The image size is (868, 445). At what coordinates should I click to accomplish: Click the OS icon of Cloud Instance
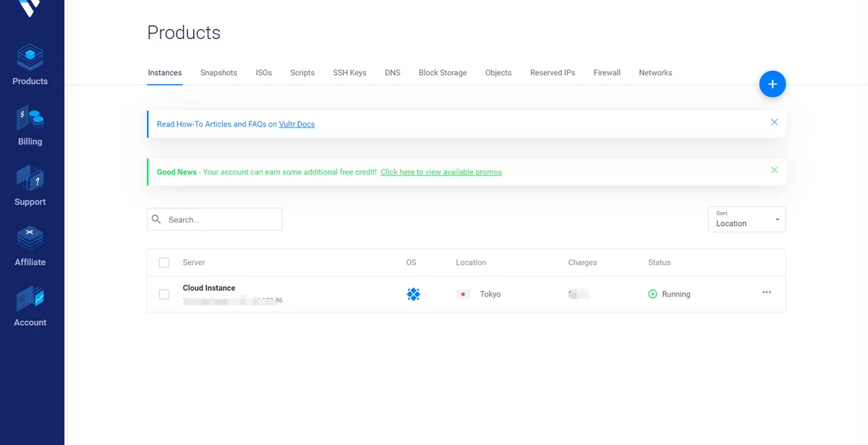click(413, 294)
